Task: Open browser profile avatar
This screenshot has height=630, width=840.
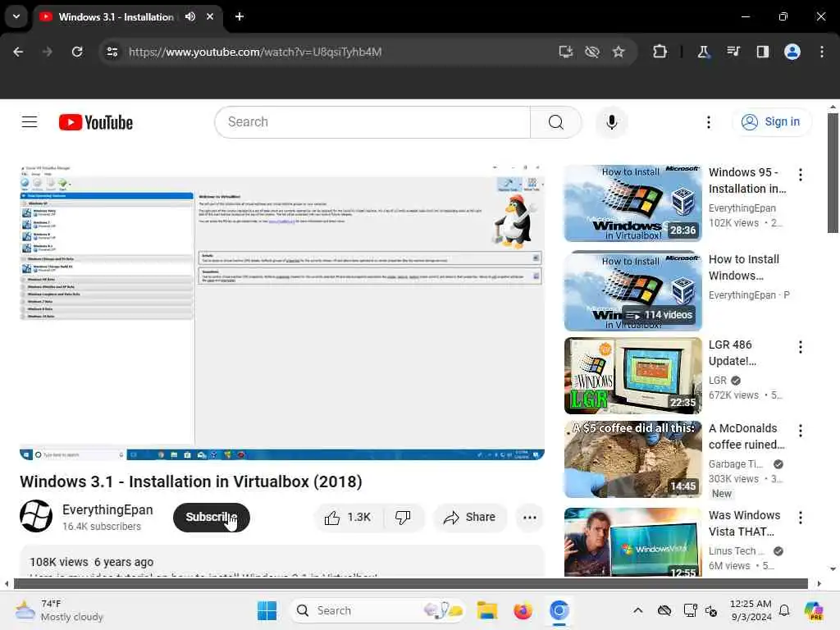Action: coord(792,52)
